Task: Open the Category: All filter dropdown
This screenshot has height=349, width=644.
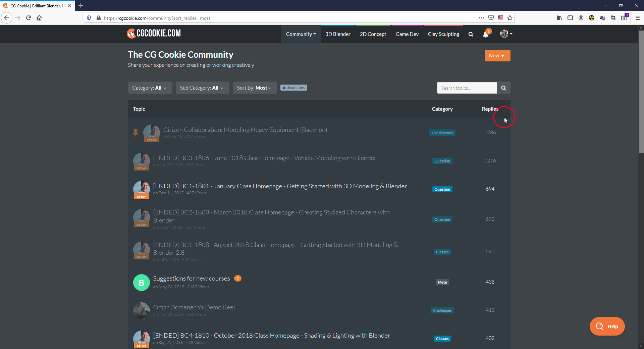Action: point(150,88)
